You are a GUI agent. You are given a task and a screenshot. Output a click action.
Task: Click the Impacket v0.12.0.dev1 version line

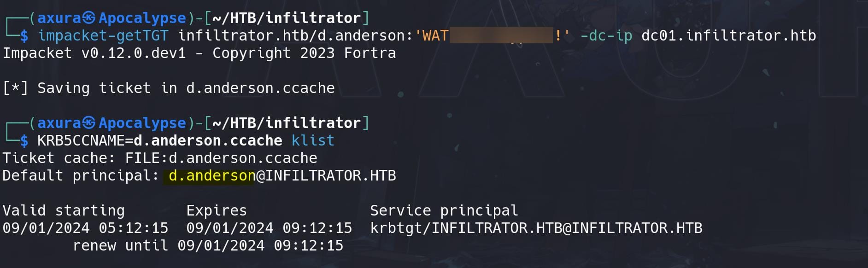[199, 53]
